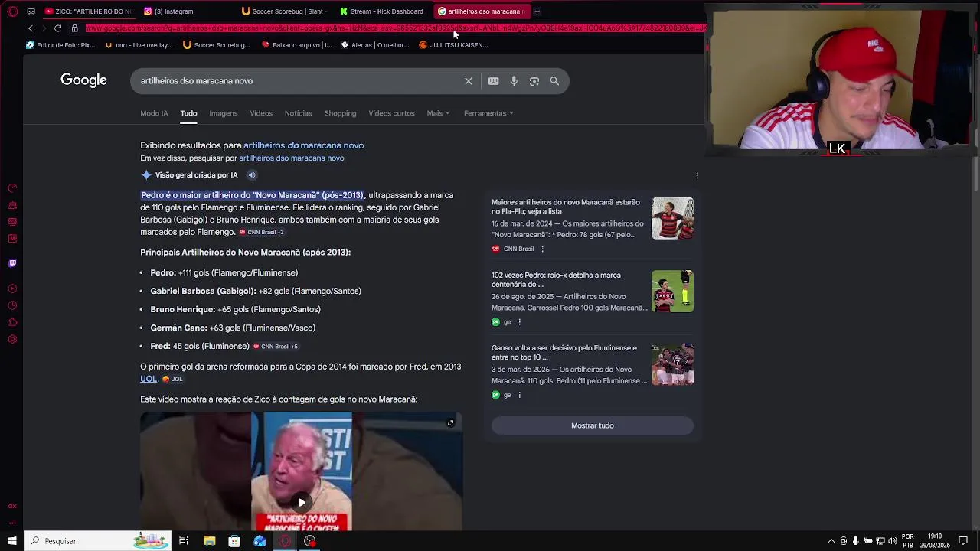The width and height of the screenshot is (980, 551).
Task: Open corrected query artilheiros do maracana novo
Action: click(x=303, y=145)
